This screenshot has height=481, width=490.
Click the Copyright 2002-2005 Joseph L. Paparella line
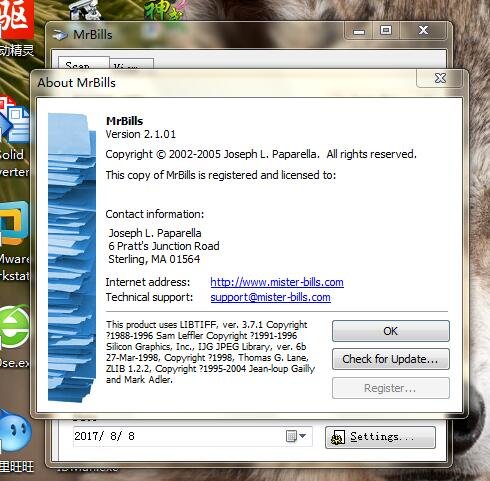coord(261,154)
